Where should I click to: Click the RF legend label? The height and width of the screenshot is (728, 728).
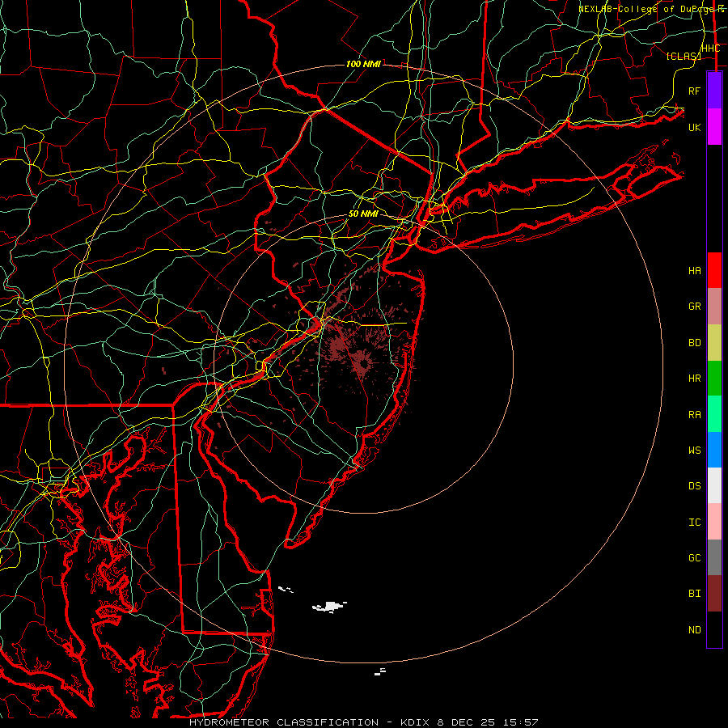coord(694,91)
